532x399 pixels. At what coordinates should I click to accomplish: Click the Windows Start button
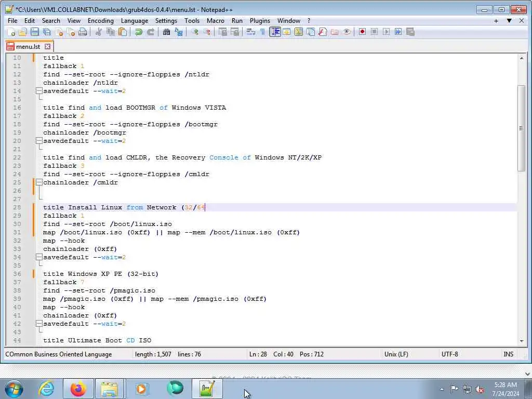pos(14,389)
